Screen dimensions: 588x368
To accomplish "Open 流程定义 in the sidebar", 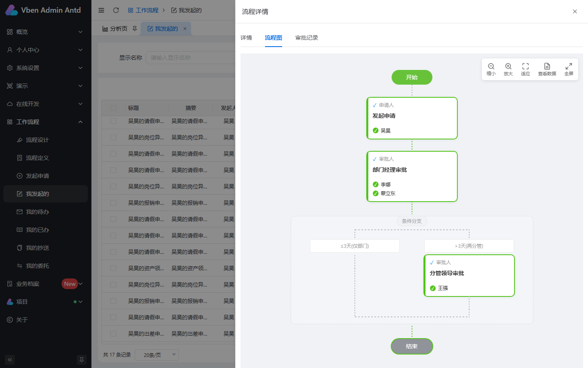I will 45,158.
